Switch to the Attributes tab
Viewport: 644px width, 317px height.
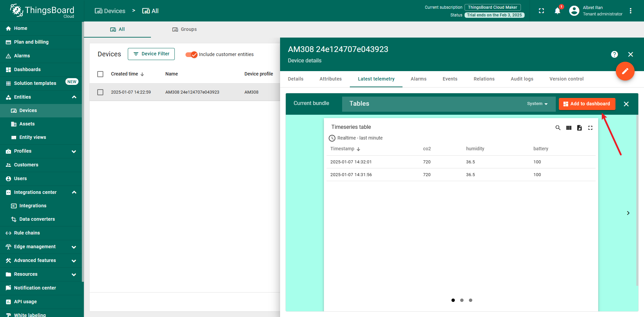(x=331, y=79)
